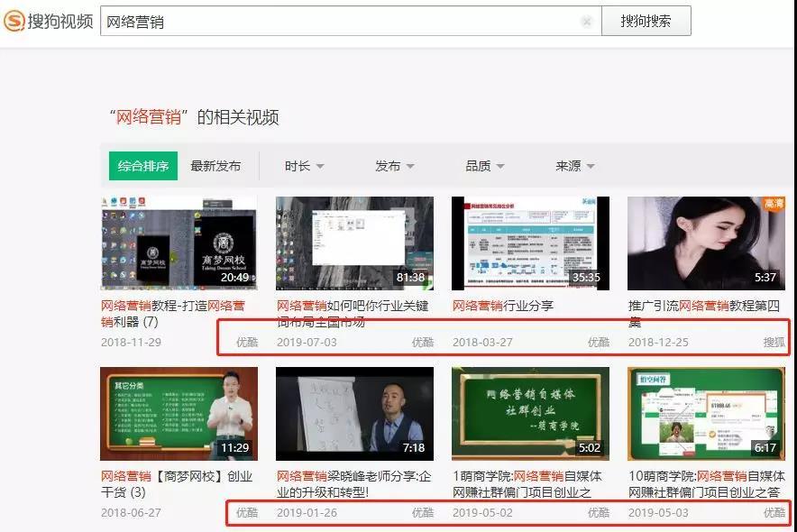Image resolution: width=797 pixels, height=532 pixels.
Task: Click the date 2018-06-27
Action: click(x=131, y=513)
